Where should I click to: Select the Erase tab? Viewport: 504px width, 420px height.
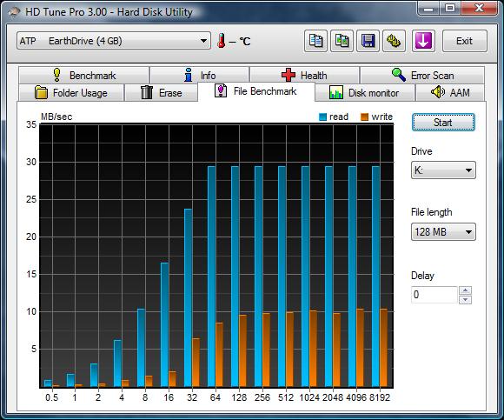point(161,93)
